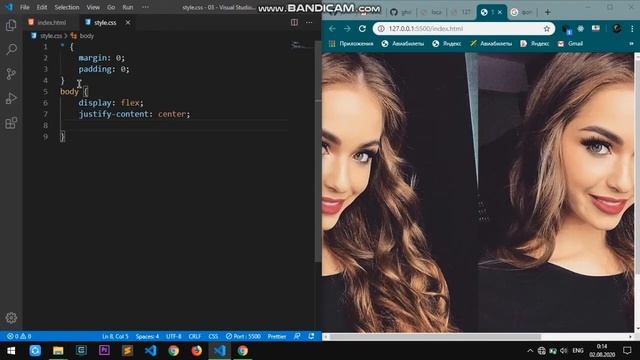Switch to the index.html editor tab
The height and width of the screenshot is (360, 640).
(x=47, y=22)
